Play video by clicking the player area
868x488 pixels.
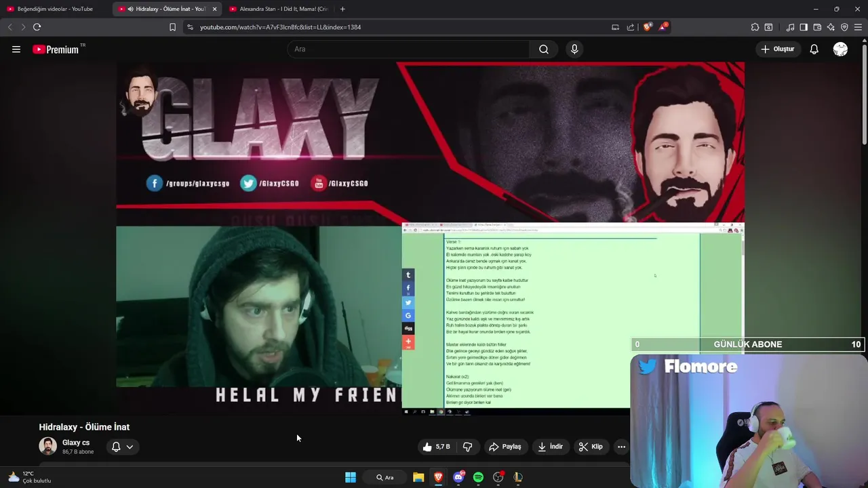(x=430, y=239)
